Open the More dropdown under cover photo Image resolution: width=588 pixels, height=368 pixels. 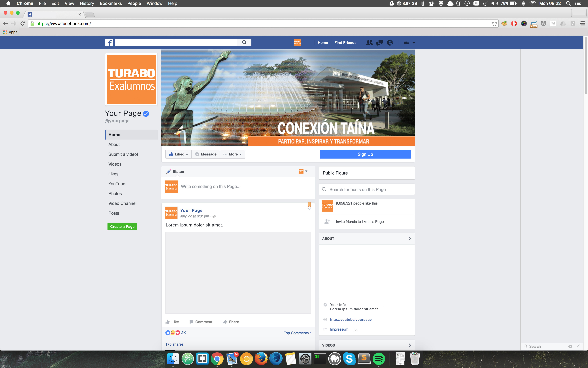[233, 154]
